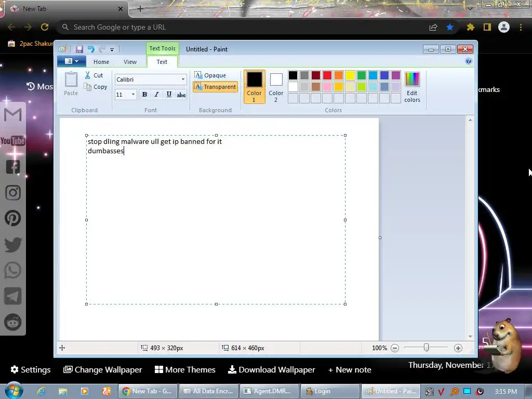This screenshot has width=532, height=399.
Task: Open Edit colors dialog
Action: click(x=412, y=87)
